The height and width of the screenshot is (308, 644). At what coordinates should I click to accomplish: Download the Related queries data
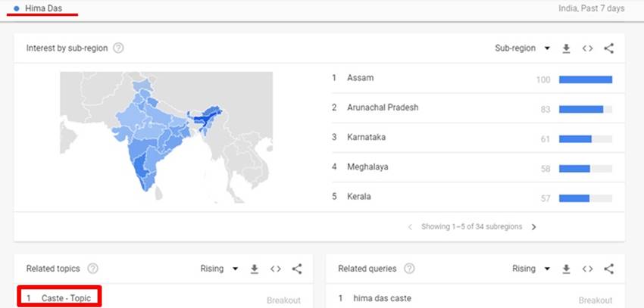pyautogui.click(x=566, y=269)
